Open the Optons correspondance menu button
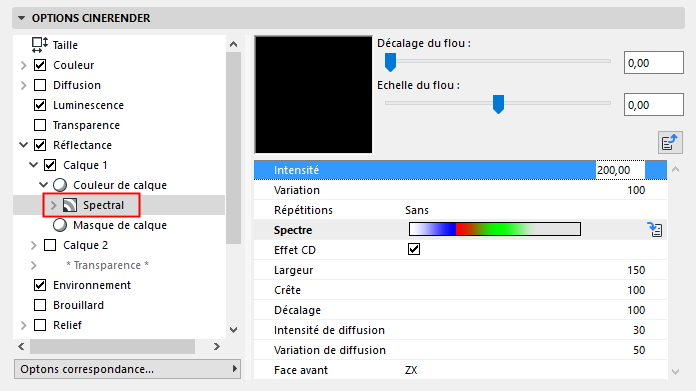Viewport: 696px width, 391px height. tap(127, 369)
